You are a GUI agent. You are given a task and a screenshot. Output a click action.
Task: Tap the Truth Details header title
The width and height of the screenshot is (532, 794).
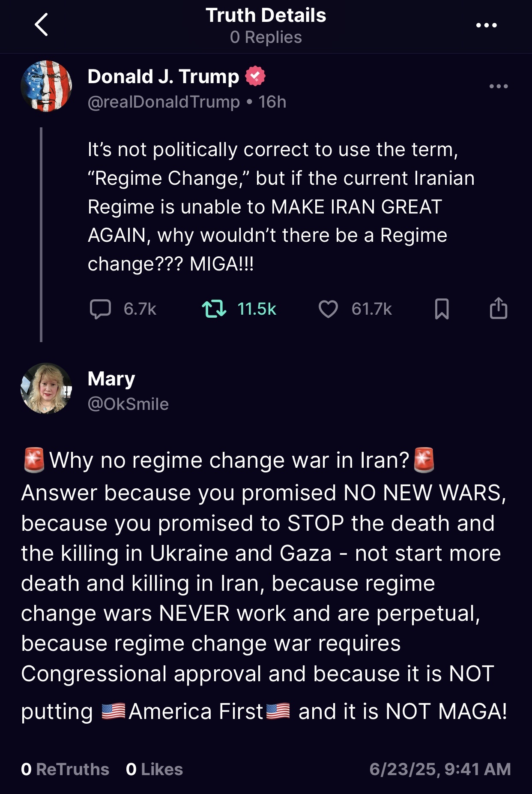tap(266, 15)
